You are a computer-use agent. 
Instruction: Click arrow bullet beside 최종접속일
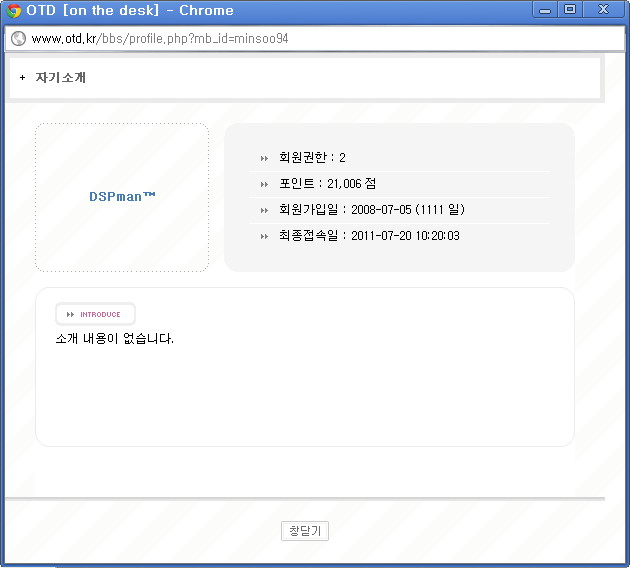pyautogui.click(x=264, y=236)
